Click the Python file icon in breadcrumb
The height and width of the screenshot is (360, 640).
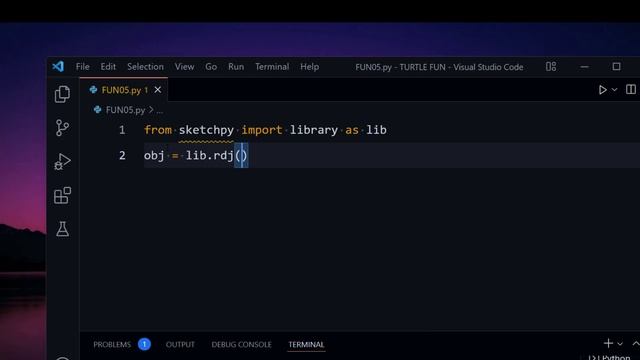[97, 110]
